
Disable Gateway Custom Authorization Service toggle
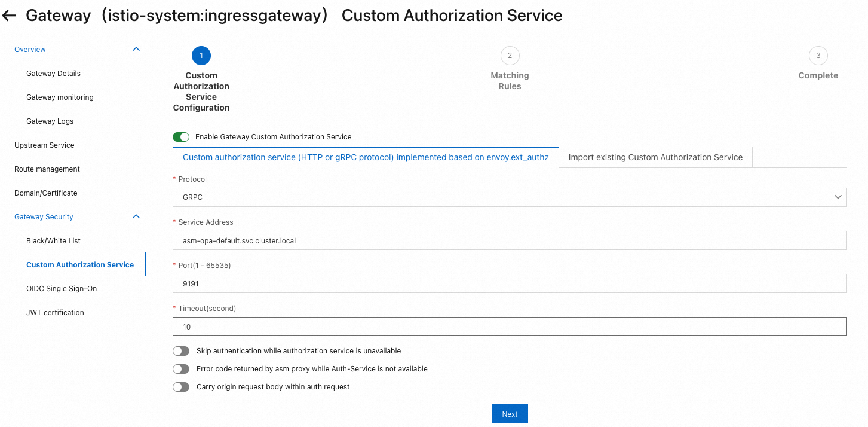pos(181,137)
